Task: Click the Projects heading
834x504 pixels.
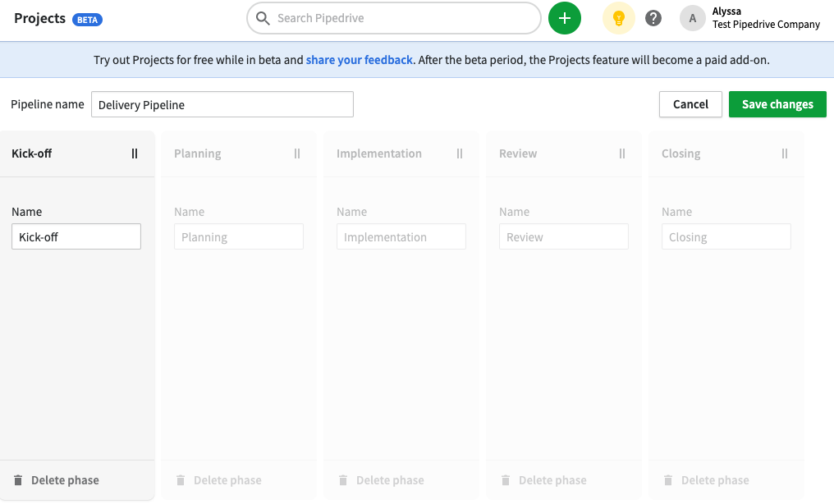Action: (x=39, y=18)
